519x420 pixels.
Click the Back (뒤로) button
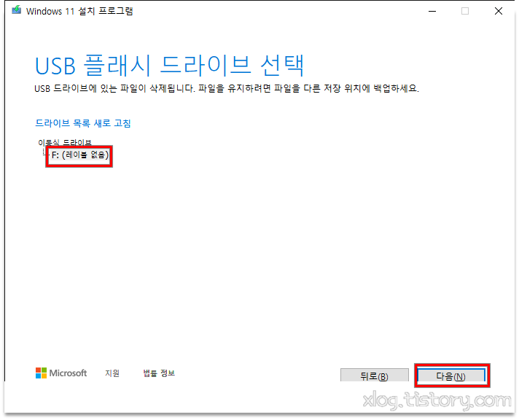(374, 376)
